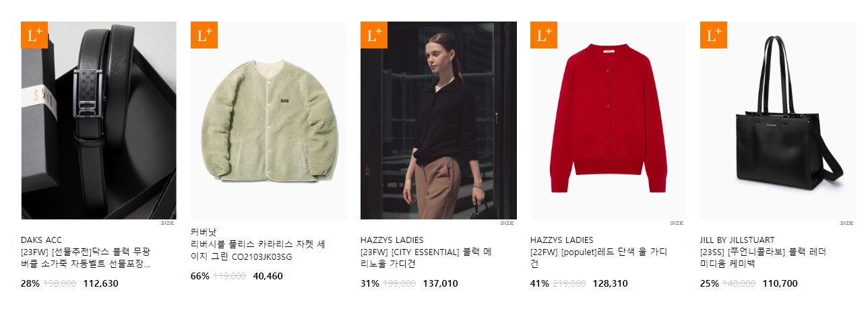Viewport: 868px width, 317px height.
Task: Click SIZE label under red cardigan image
Action: click(677, 223)
